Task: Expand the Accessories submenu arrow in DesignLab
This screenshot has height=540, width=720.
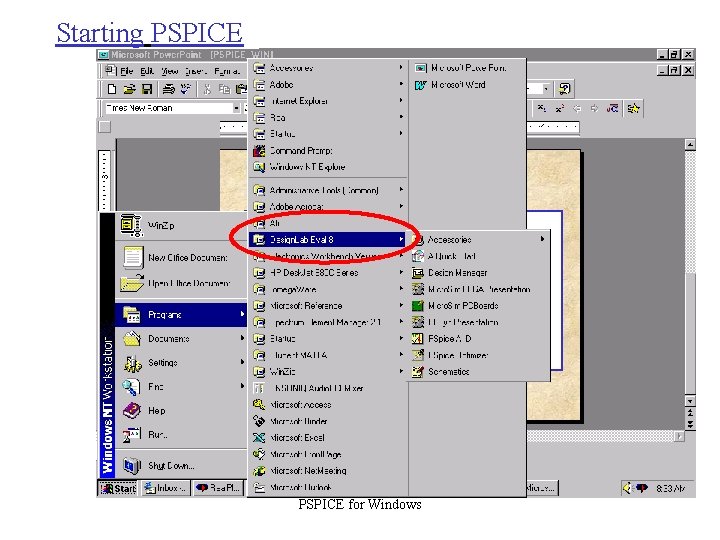Action: pyautogui.click(x=542, y=239)
